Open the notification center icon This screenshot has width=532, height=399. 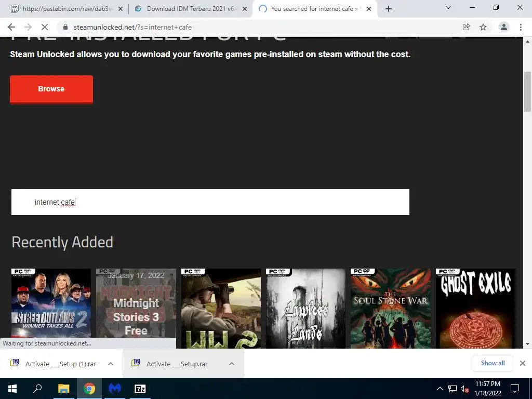pyautogui.click(x=515, y=389)
